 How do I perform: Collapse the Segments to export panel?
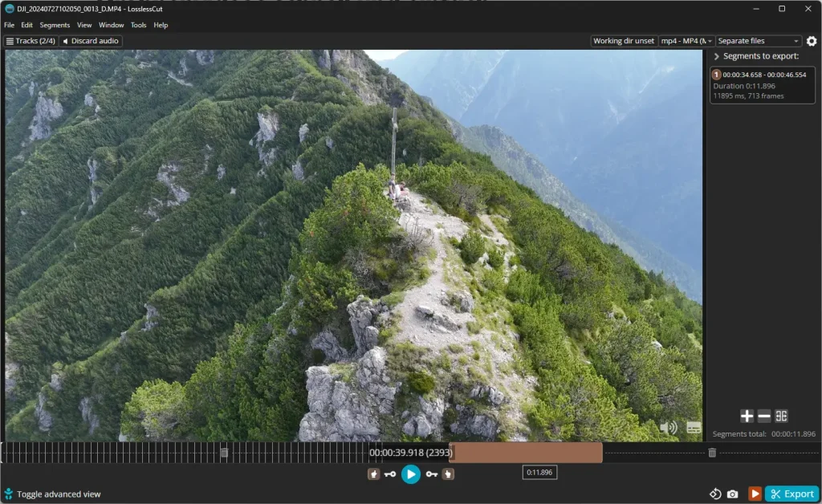click(x=716, y=56)
